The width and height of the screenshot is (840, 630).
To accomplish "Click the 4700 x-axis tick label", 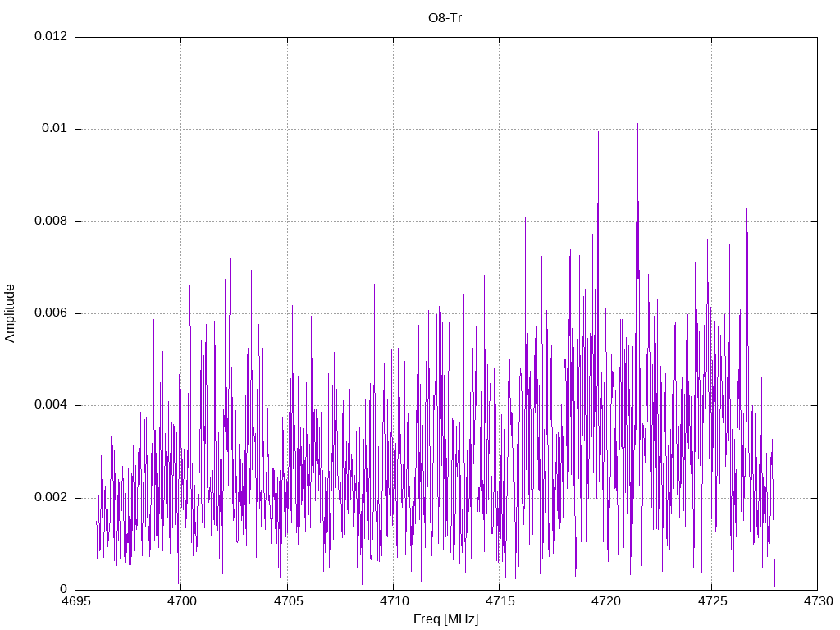I will point(181,601).
